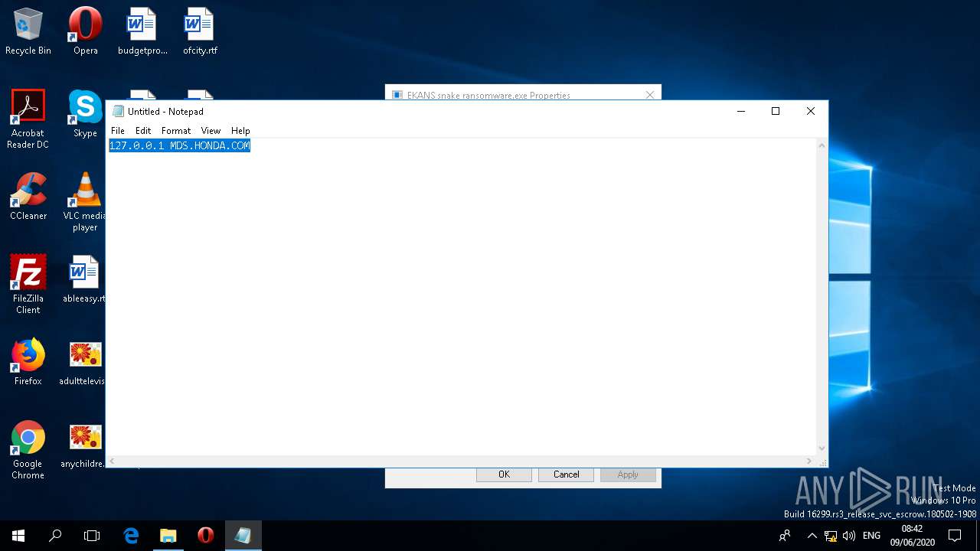
Task: Click the Notepad horizontal scrollbar right arrow
Action: coord(810,461)
